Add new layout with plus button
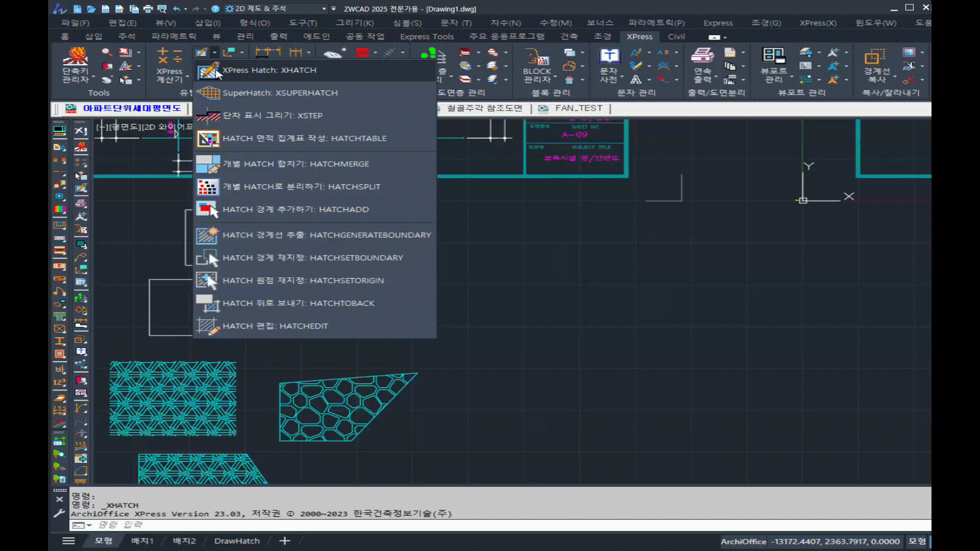Viewport: 980px width, 551px height. [285, 541]
